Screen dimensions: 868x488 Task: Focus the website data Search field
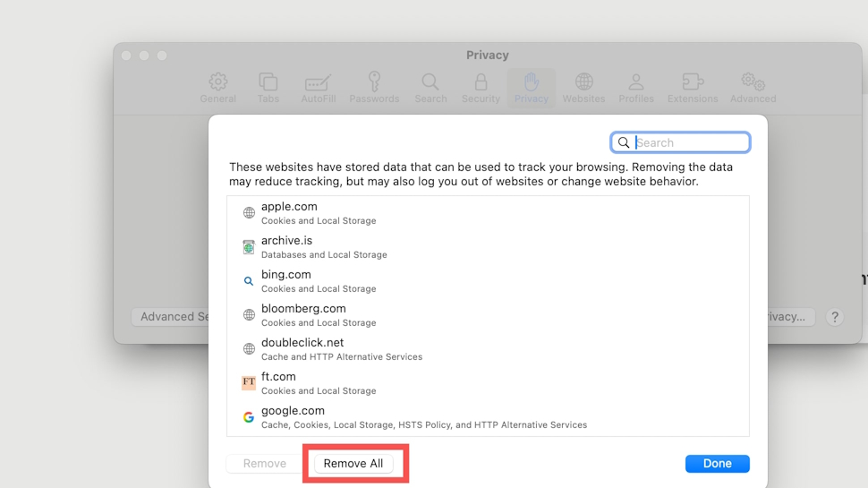pyautogui.click(x=680, y=142)
